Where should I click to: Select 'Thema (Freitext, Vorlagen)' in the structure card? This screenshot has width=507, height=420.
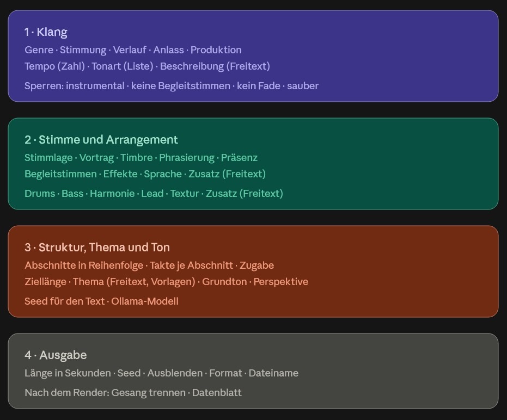(x=134, y=281)
